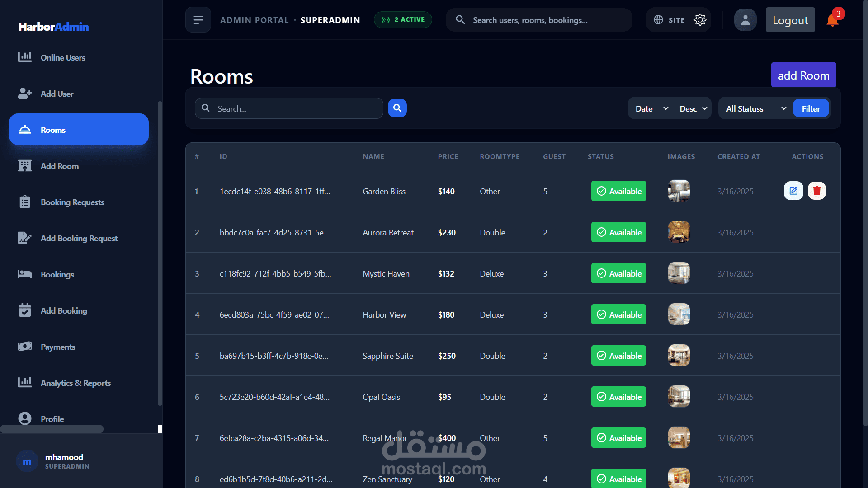The width and height of the screenshot is (868, 488).
Task: Click Available status for Harbor View
Action: click(618, 314)
